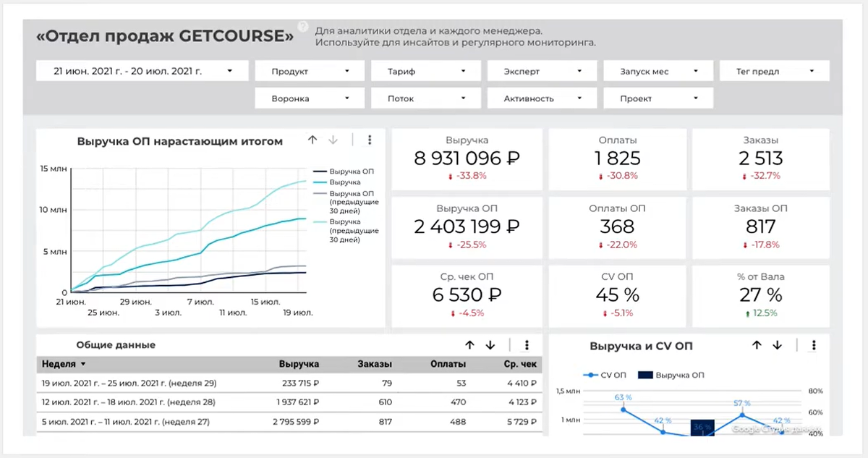Sort the table by the "Выручка" column header
The height and width of the screenshot is (458, 868).
tap(299, 364)
